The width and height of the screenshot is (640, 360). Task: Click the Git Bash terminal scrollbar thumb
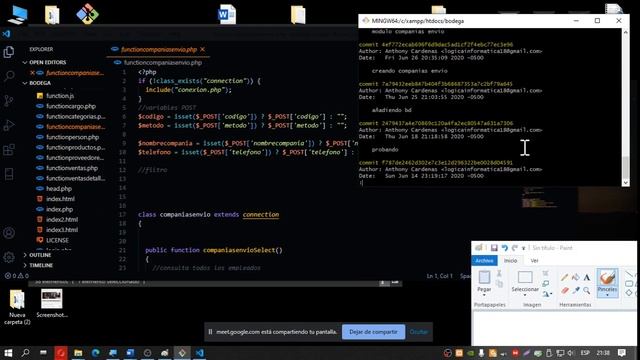(626, 167)
